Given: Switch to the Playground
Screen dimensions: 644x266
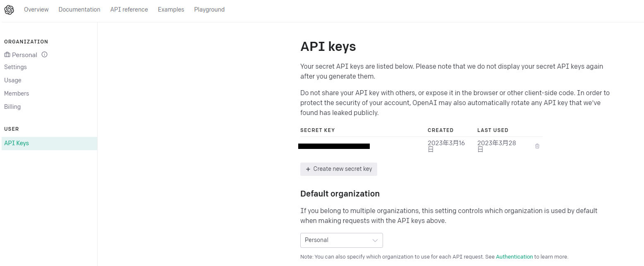Looking at the screenshot, I should 209,9.
